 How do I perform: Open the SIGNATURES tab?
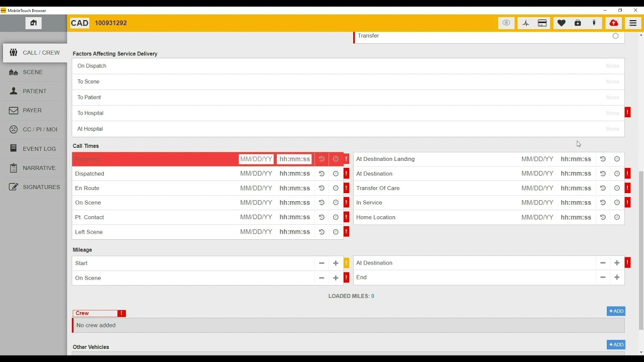pyautogui.click(x=33, y=187)
